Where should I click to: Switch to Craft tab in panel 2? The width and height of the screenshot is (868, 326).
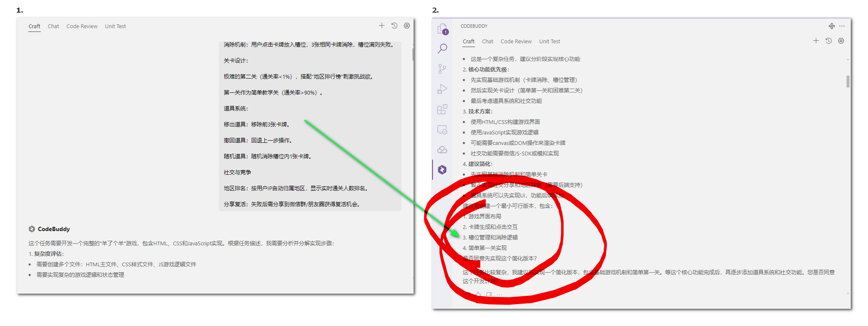coord(469,41)
